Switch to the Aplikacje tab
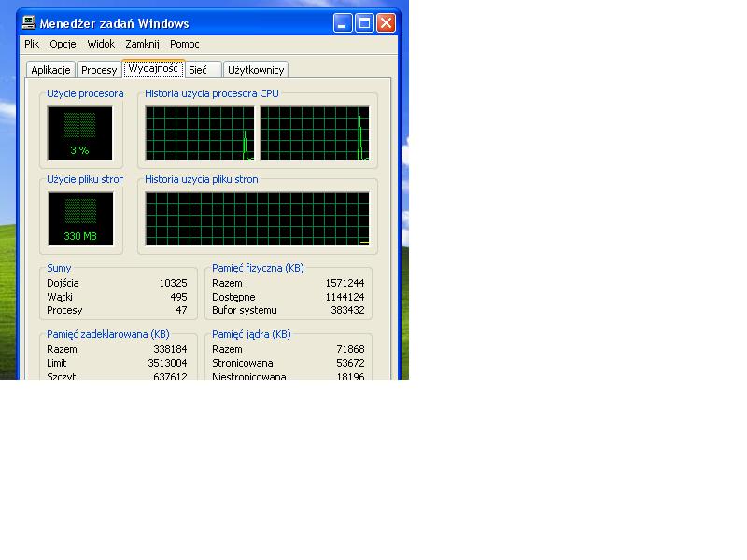 [50, 70]
